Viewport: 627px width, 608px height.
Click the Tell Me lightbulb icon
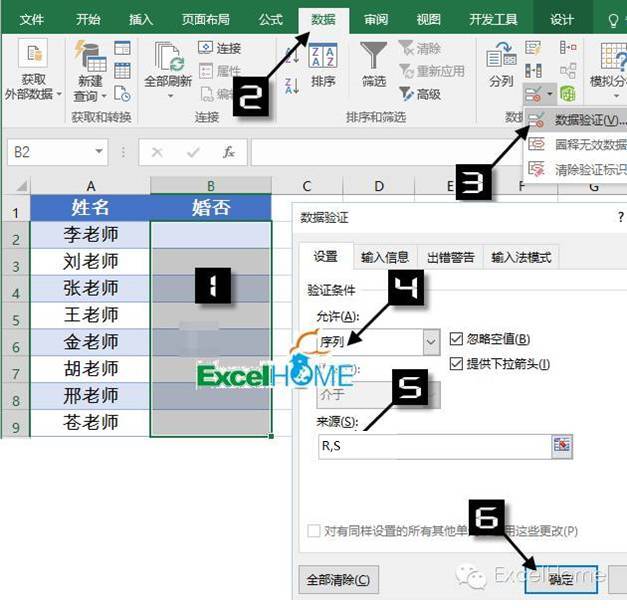click(x=613, y=20)
